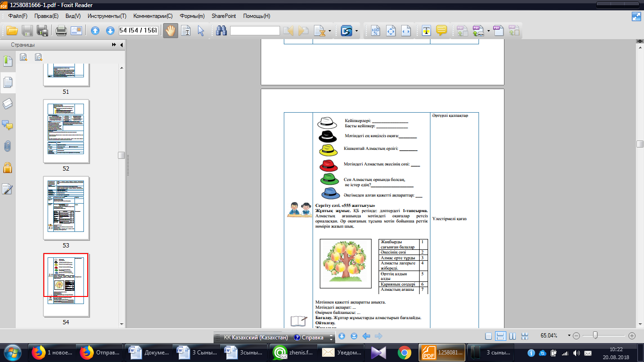Click the email document toolbar icon
This screenshot has height=362, width=644.
click(x=76, y=31)
